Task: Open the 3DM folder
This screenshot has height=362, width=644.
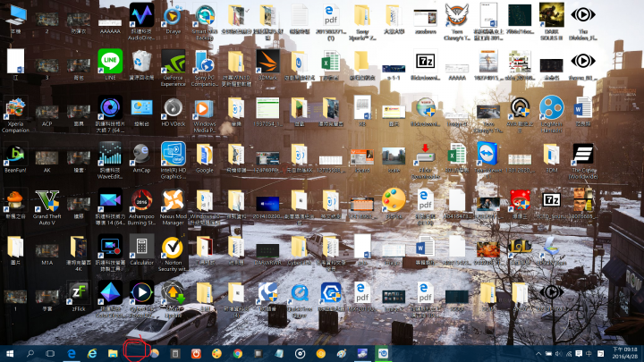Action: (x=551, y=157)
